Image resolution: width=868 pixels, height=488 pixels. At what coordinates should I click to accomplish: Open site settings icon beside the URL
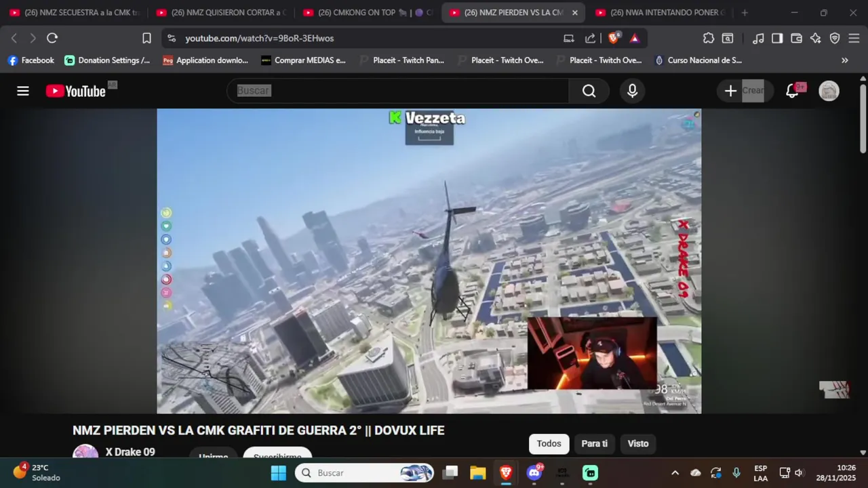pyautogui.click(x=171, y=38)
